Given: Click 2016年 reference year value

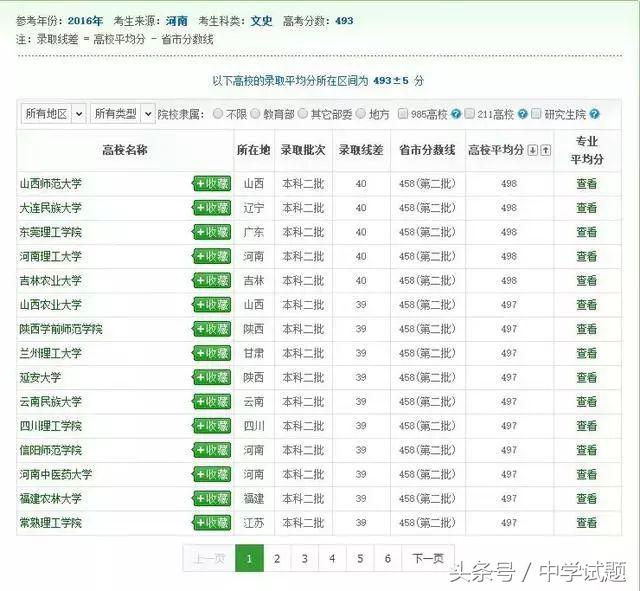Looking at the screenshot, I should point(85,21).
